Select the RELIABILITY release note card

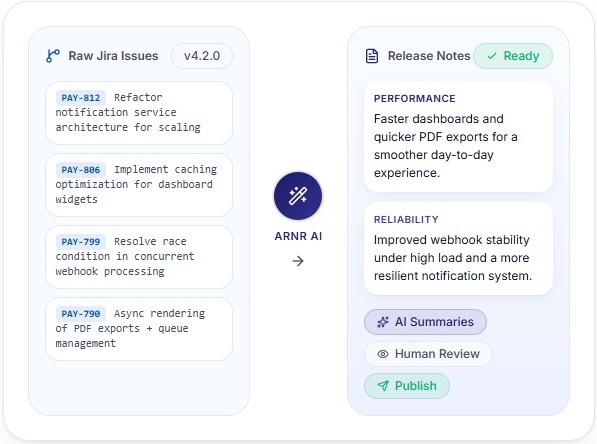coord(458,248)
